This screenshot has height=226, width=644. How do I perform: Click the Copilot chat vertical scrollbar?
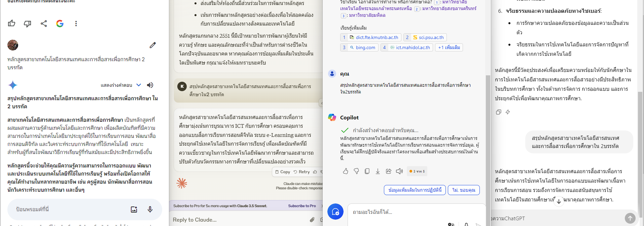488,135
